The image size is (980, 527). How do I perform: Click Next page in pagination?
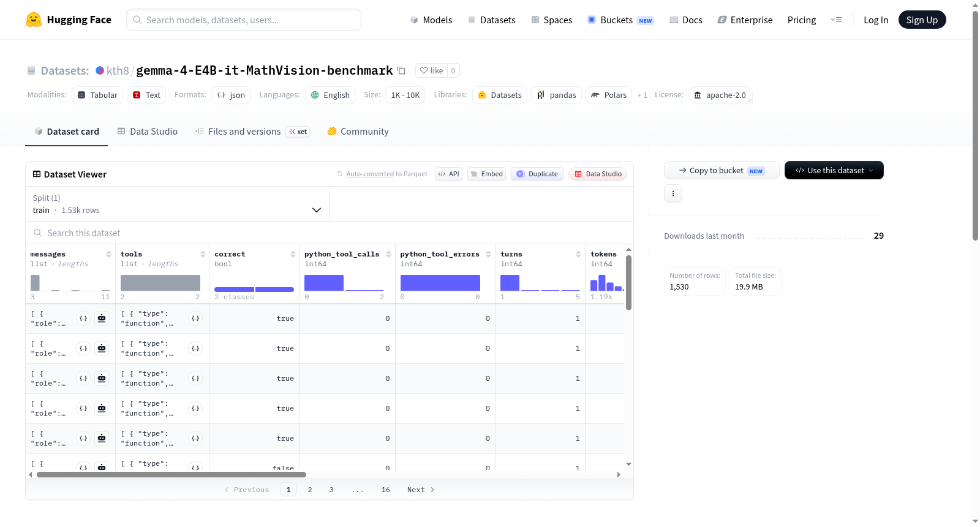point(421,490)
